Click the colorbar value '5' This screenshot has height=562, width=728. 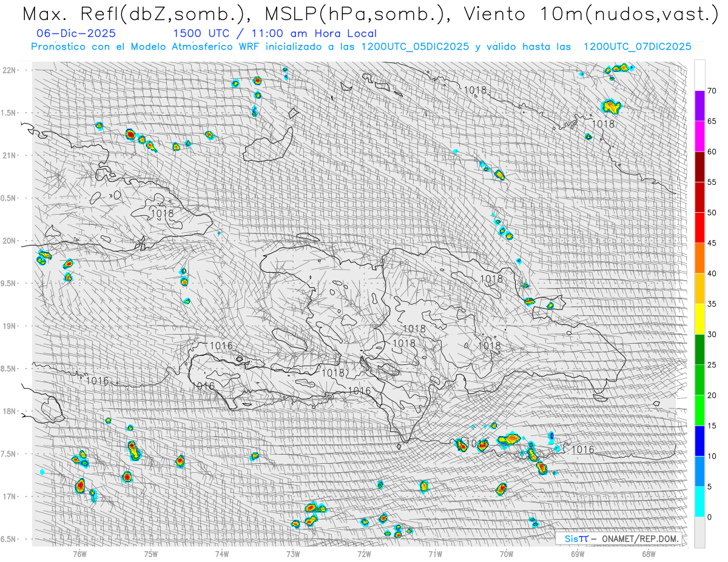[709, 486]
